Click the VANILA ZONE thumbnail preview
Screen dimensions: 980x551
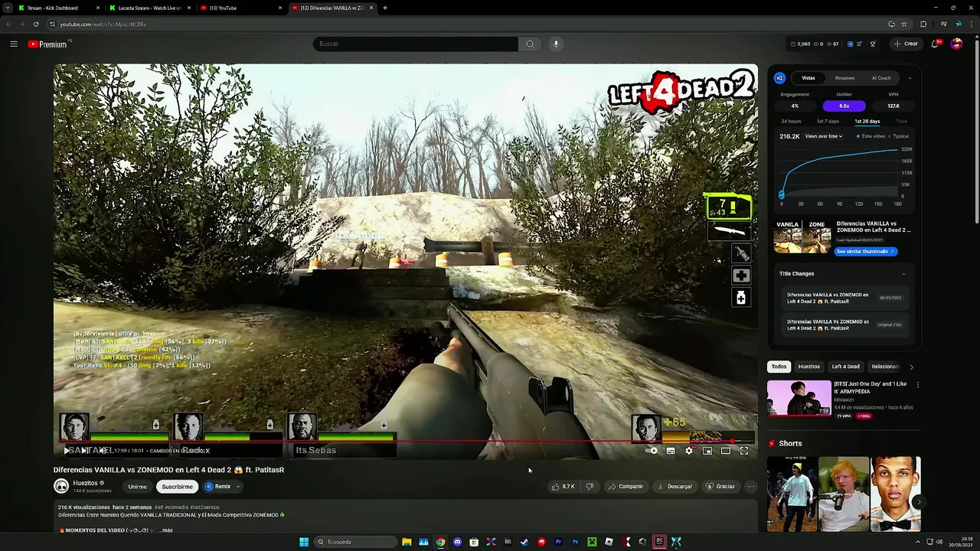coord(802,236)
